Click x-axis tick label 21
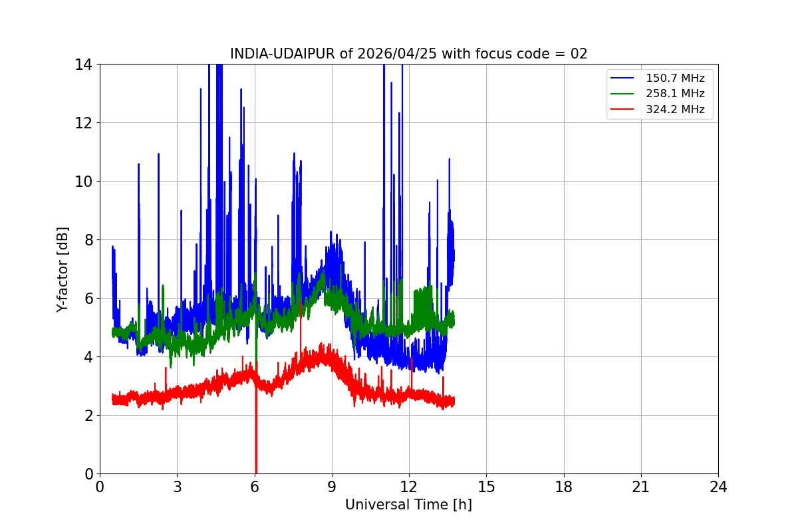Screen dimensions: 798x532 [x=641, y=487]
